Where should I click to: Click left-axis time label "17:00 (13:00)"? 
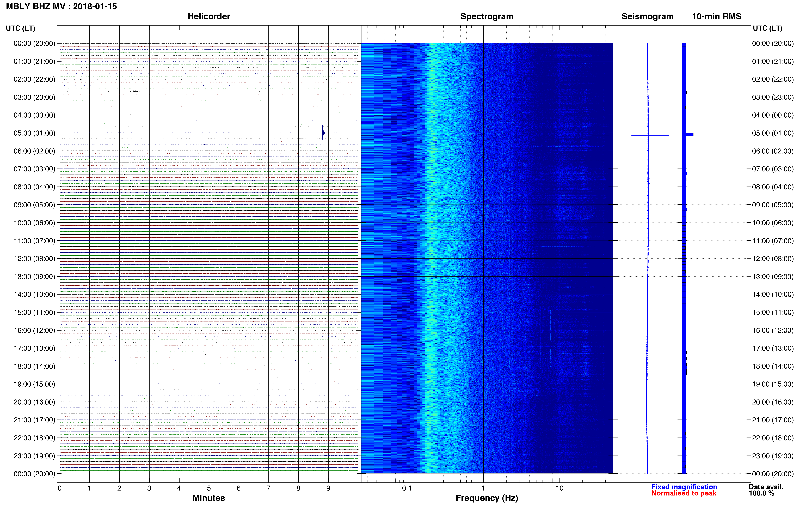[34, 348]
